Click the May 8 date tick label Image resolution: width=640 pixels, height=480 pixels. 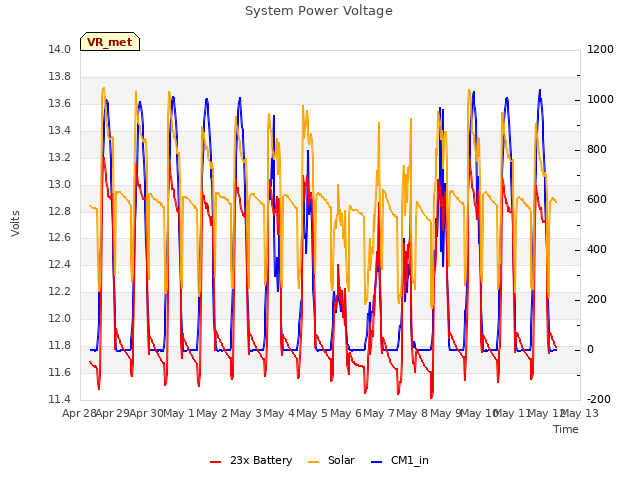(412, 413)
